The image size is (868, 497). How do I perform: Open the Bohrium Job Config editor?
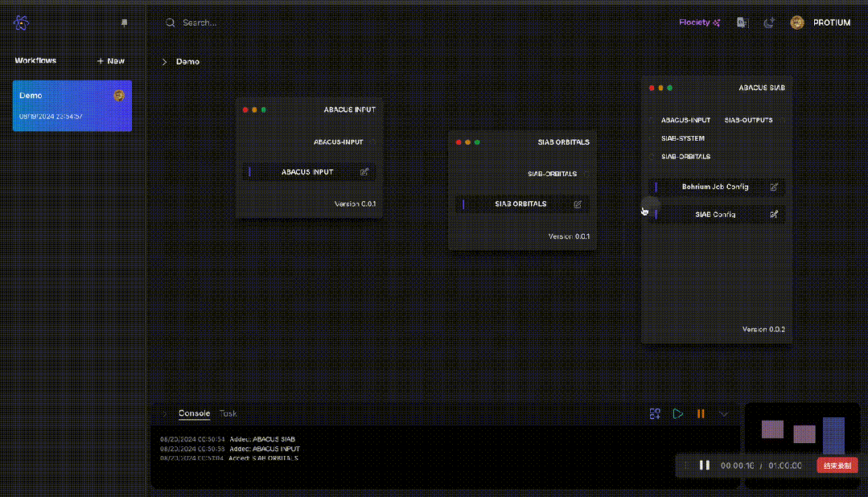click(x=774, y=187)
